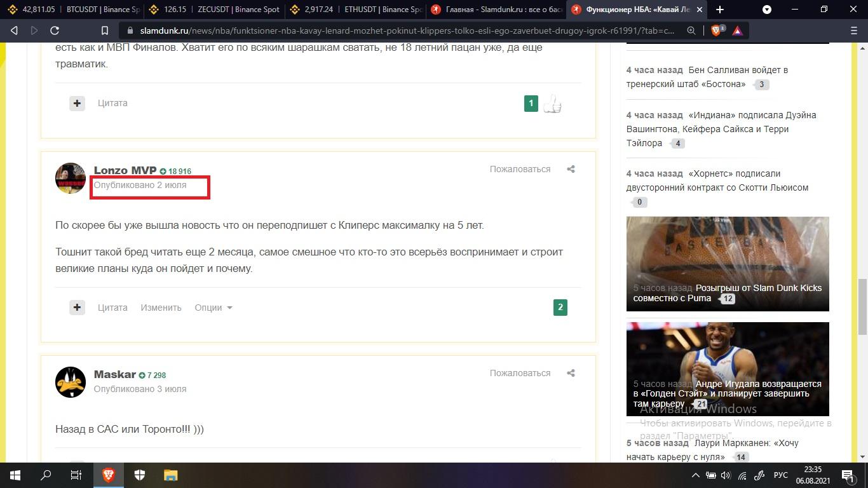Screen dimensions: 868x488
Task: Open the Brave Rewards triangle icon
Action: pos(737,30)
